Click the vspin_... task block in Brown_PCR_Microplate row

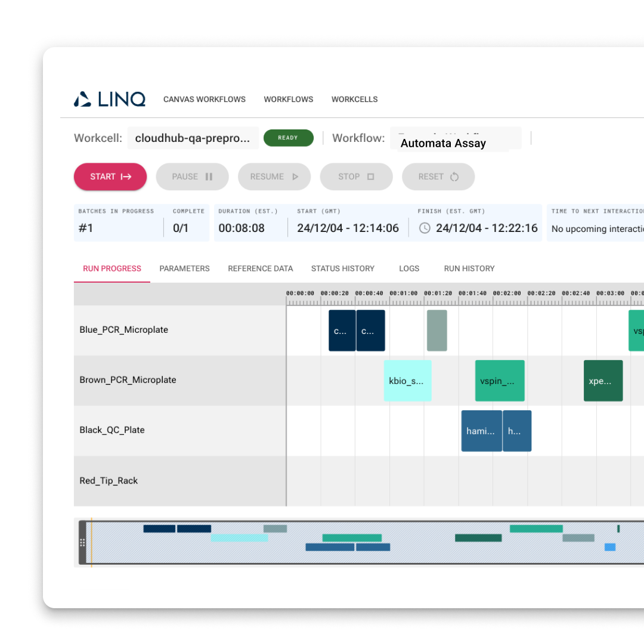coord(500,380)
